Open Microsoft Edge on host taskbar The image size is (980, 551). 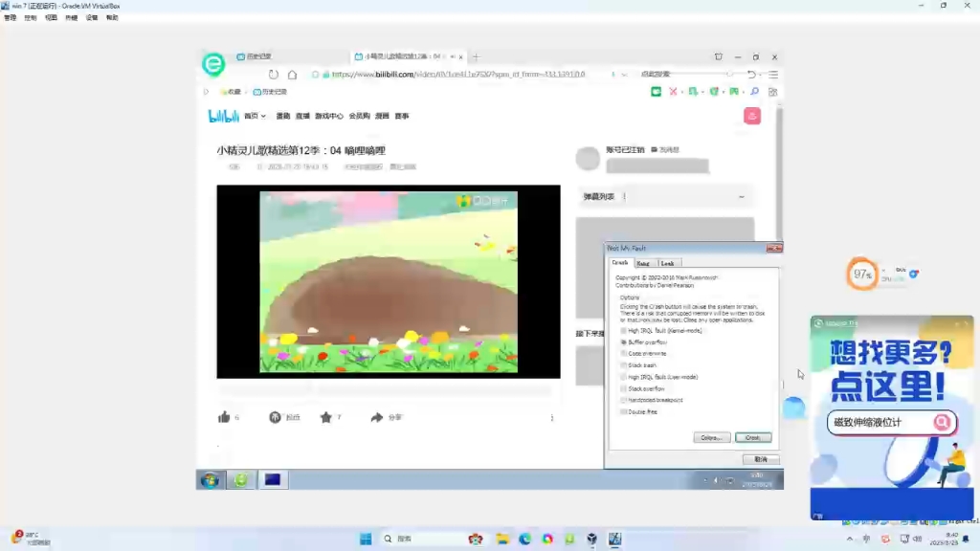pyautogui.click(x=525, y=539)
